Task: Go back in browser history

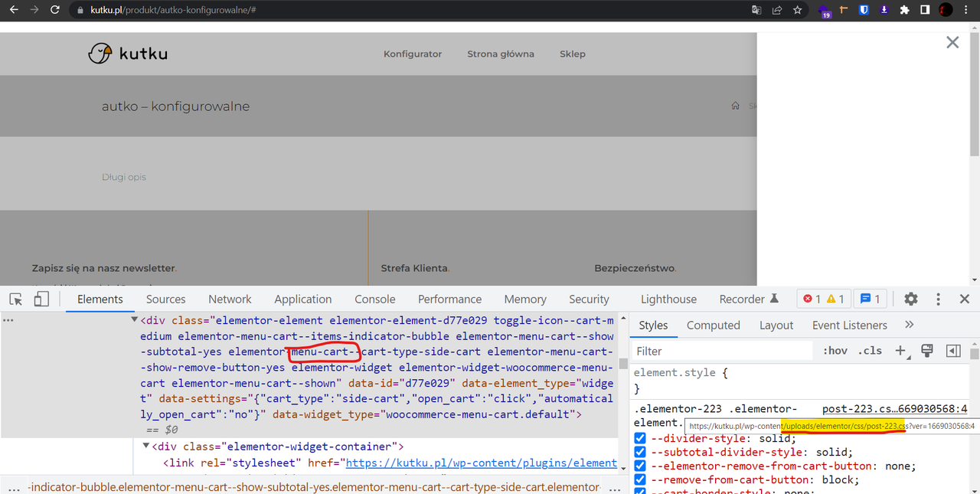Action: pos(13,10)
